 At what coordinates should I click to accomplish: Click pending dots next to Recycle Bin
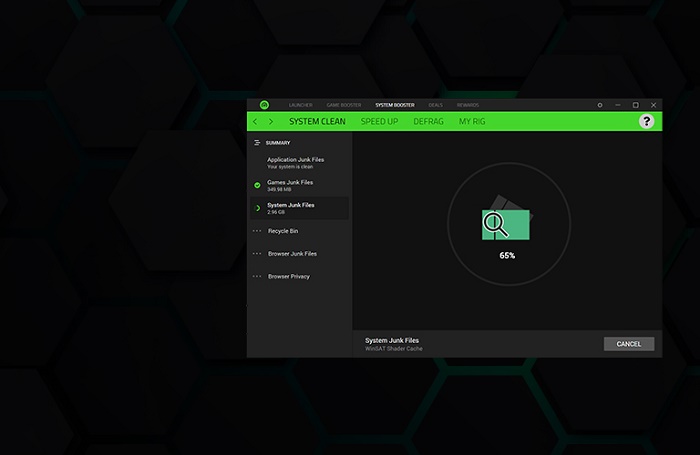point(257,231)
